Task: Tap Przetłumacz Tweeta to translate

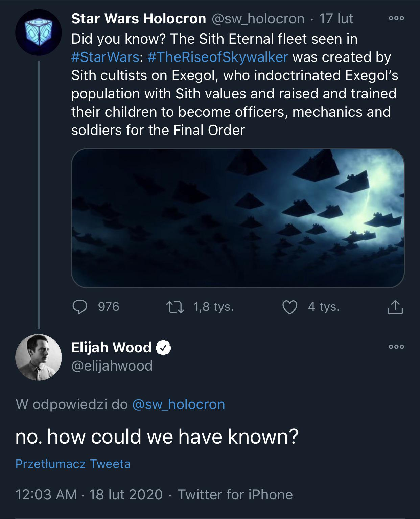Action: coord(73,464)
